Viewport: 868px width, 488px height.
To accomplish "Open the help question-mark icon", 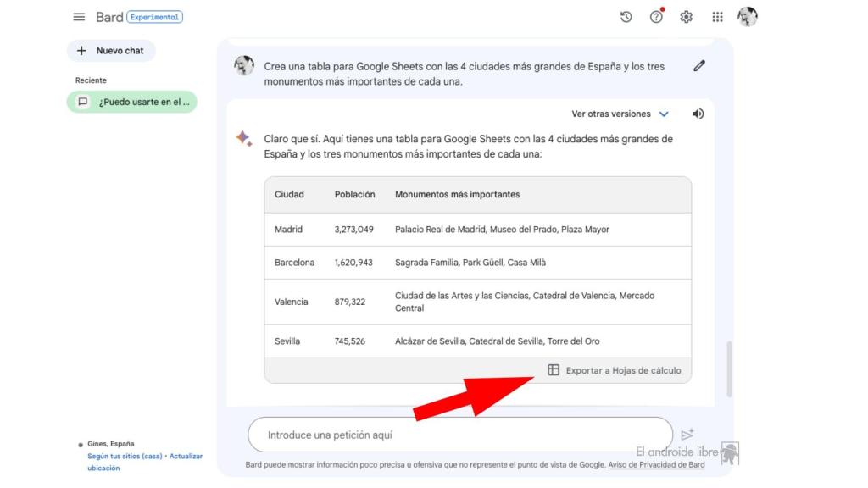I will click(x=657, y=17).
